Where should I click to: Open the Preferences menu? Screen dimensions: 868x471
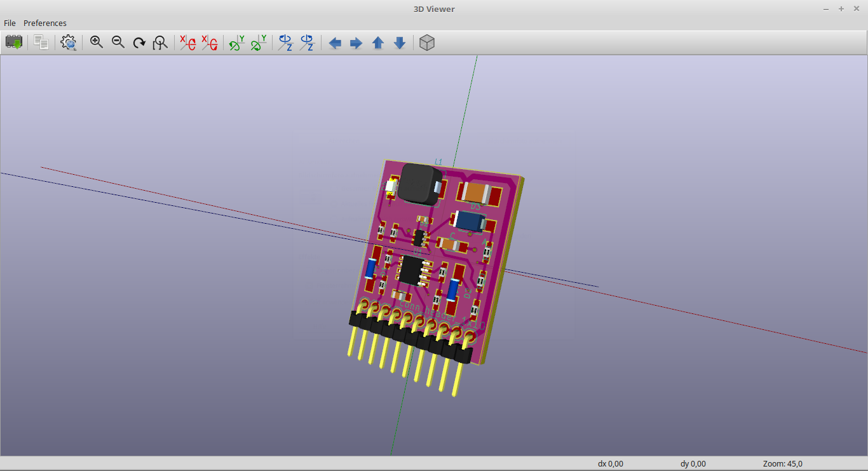coord(45,23)
